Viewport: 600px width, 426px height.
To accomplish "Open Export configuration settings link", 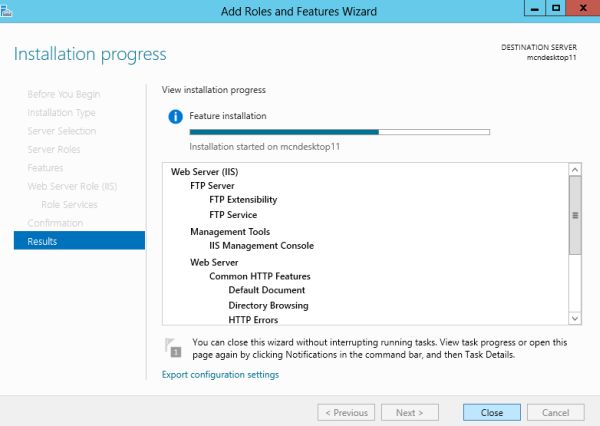I will point(220,374).
